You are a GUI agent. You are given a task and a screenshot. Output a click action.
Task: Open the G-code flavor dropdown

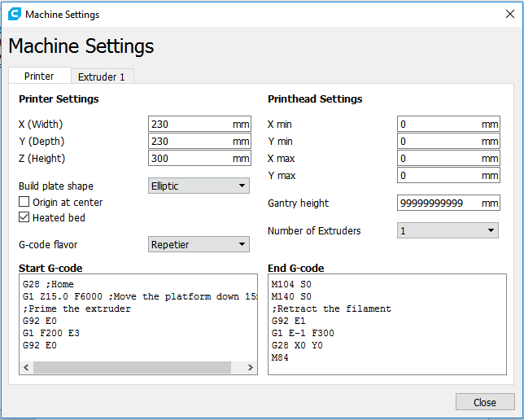(199, 244)
